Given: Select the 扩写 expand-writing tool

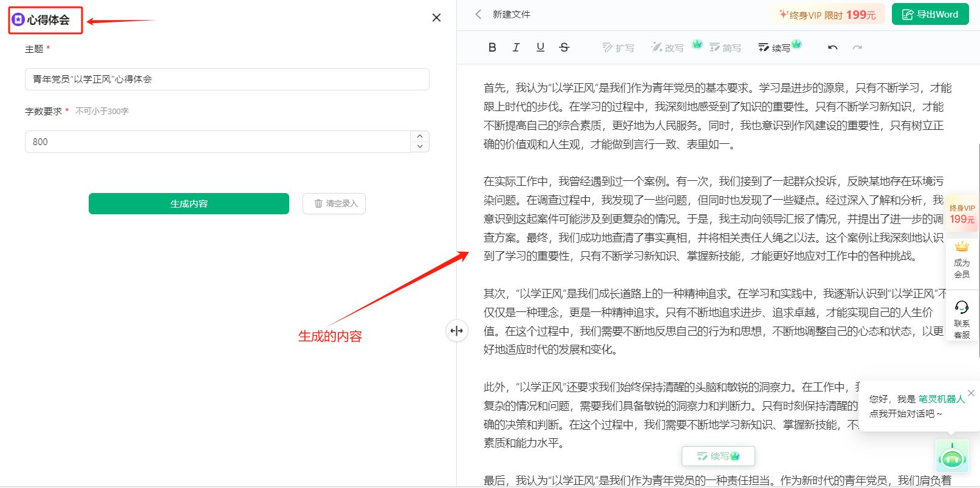Looking at the screenshot, I should (618, 47).
